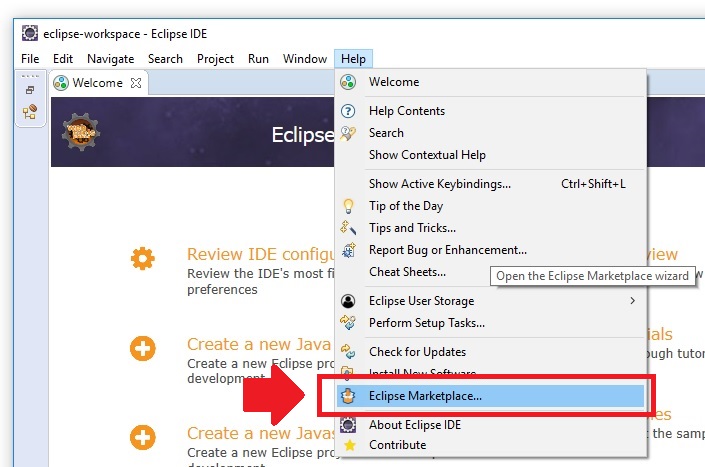Select Help Contents menu entry
Image resolution: width=705 pixels, height=467 pixels.
click(x=491, y=111)
